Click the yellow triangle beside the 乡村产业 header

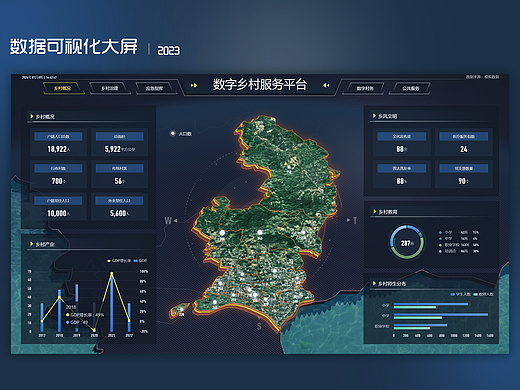32,244
